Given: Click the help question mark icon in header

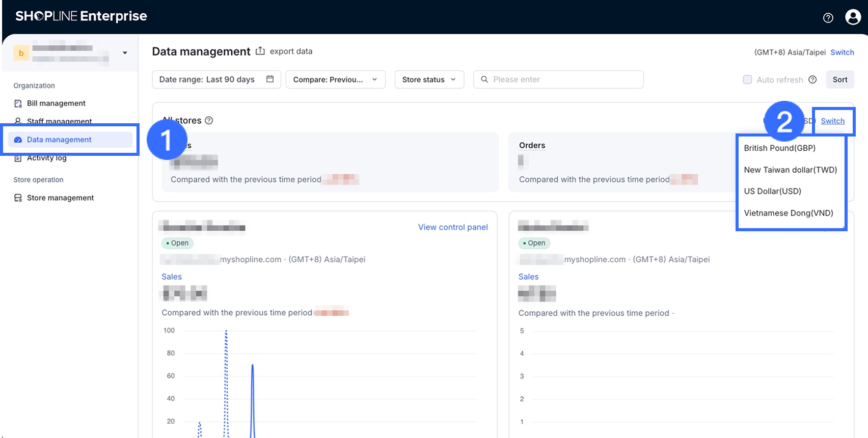Looking at the screenshot, I should coord(828,18).
